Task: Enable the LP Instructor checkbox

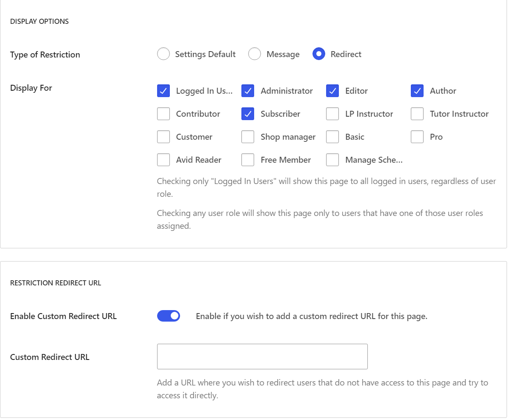Action: tap(332, 114)
